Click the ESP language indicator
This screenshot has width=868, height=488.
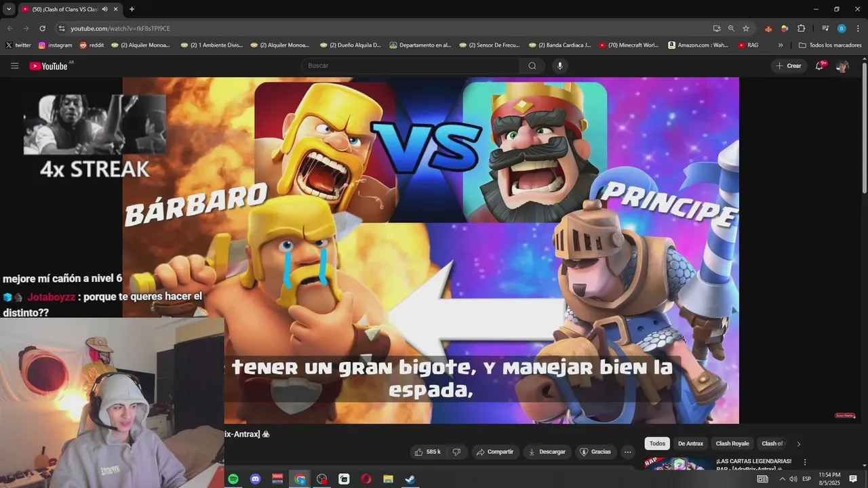[x=806, y=479]
